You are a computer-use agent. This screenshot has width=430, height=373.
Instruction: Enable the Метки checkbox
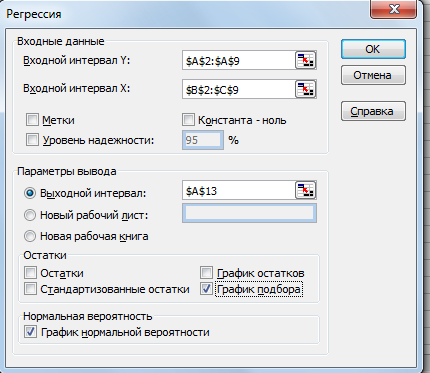32,120
